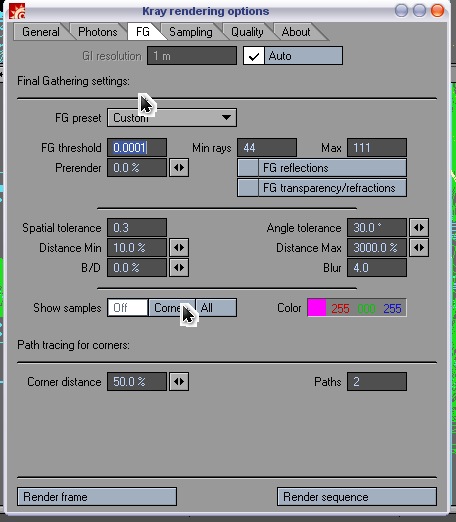Set Show samples to All
Screen dimensions: 456x522
tap(216, 308)
